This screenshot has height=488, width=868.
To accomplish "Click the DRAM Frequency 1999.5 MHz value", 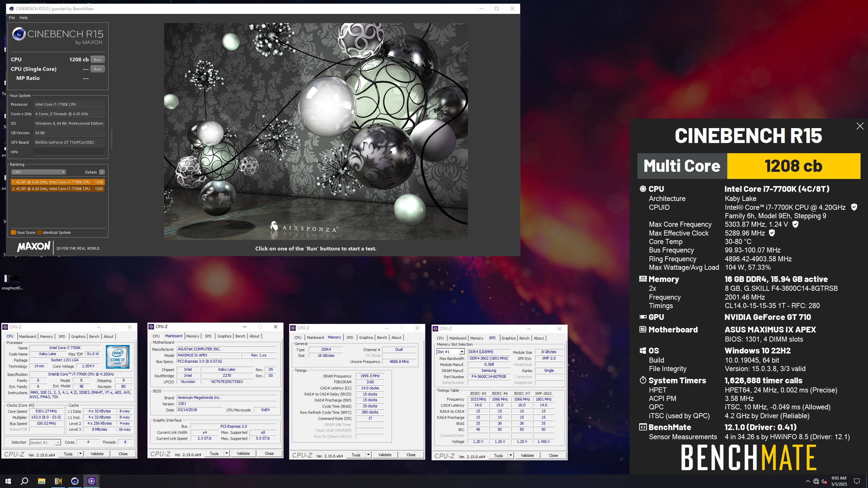I will point(370,376).
